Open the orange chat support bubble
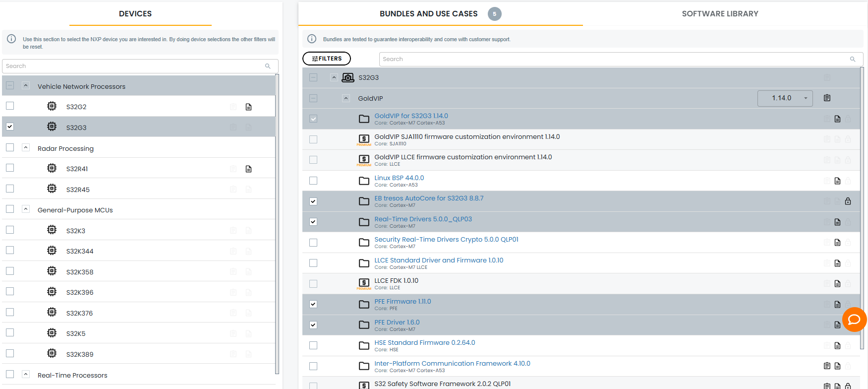The height and width of the screenshot is (389, 868). coord(854,320)
